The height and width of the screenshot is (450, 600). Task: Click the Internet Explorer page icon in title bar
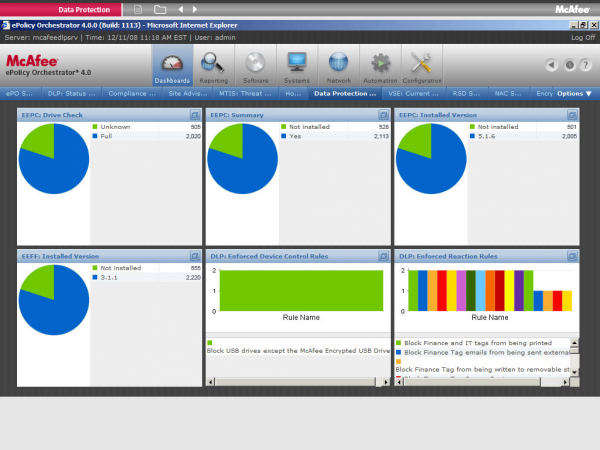pos(5,25)
